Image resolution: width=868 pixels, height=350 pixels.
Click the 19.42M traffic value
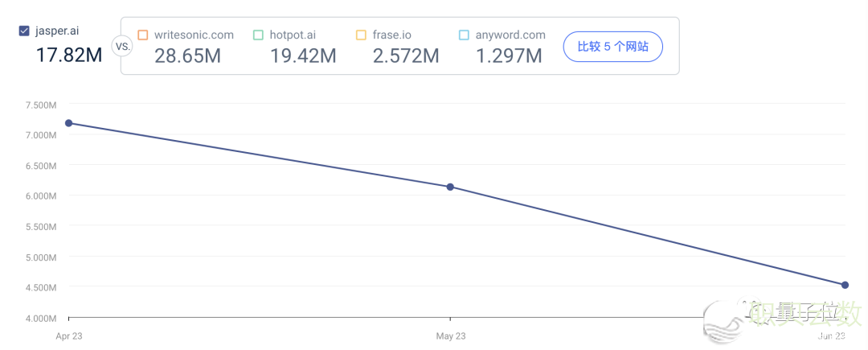click(303, 56)
